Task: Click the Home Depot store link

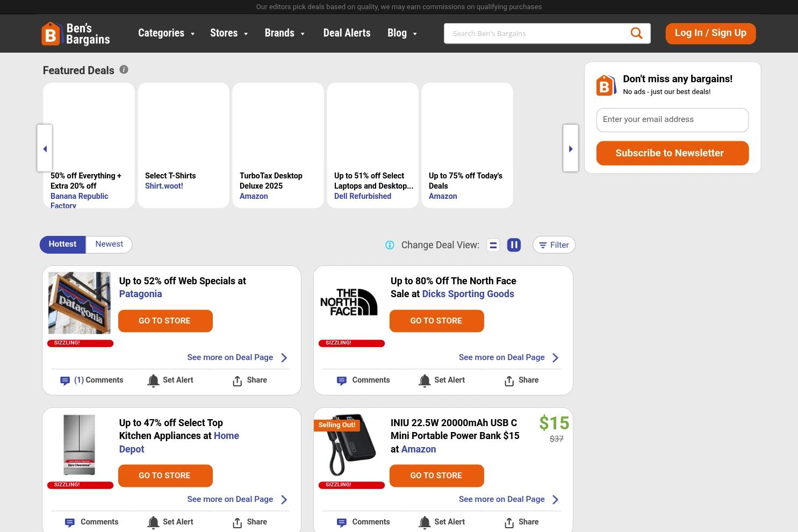Action: pyautogui.click(x=179, y=442)
